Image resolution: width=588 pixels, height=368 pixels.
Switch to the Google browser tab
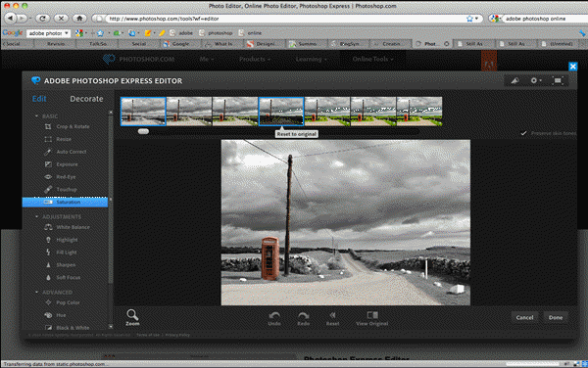point(180,44)
